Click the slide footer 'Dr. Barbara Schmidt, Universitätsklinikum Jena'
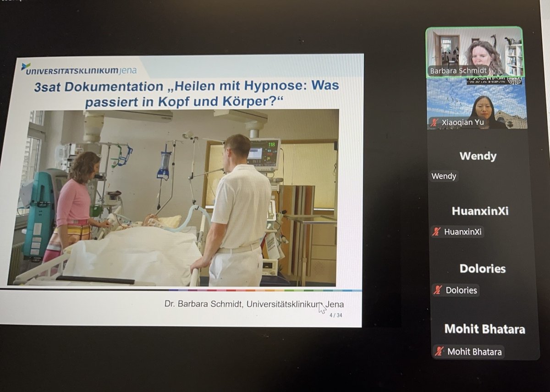This screenshot has height=392, width=550. [x=253, y=305]
